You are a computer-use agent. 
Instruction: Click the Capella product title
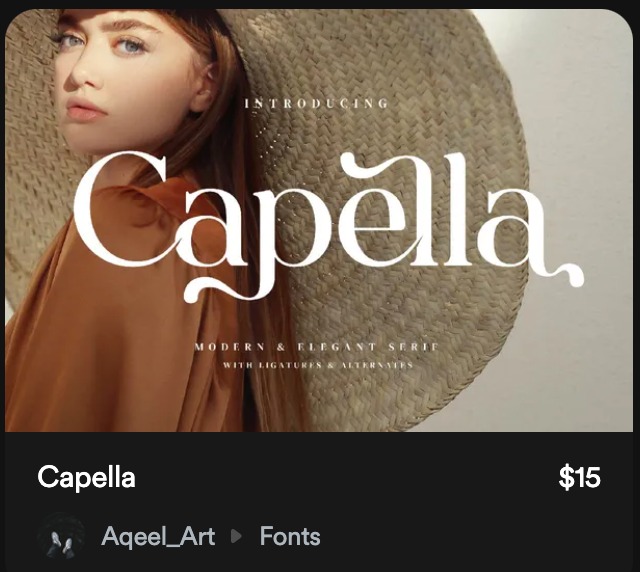pyautogui.click(x=86, y=478)
